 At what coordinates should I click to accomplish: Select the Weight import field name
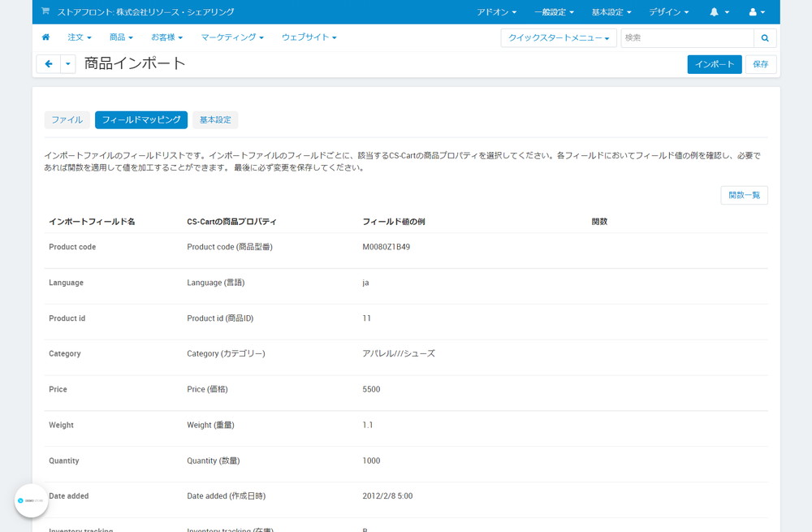[61, 426]
